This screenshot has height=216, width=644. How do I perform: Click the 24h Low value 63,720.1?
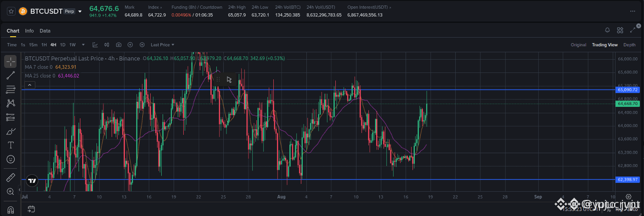[x=260, y=15]
